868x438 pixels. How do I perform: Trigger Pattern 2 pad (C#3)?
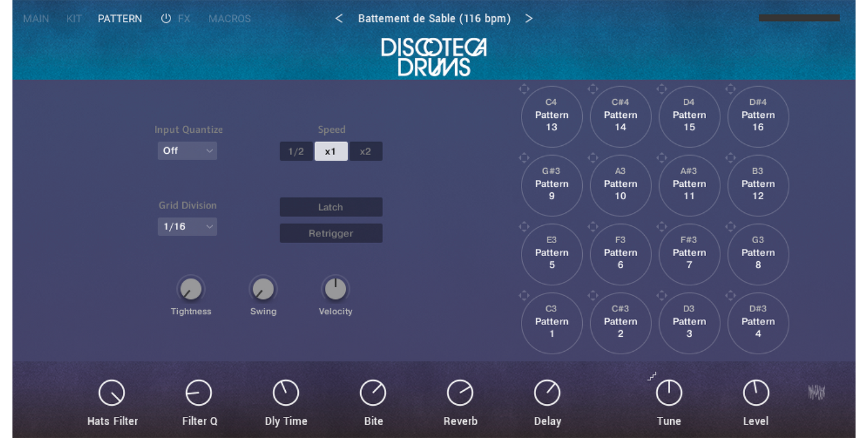621,323
